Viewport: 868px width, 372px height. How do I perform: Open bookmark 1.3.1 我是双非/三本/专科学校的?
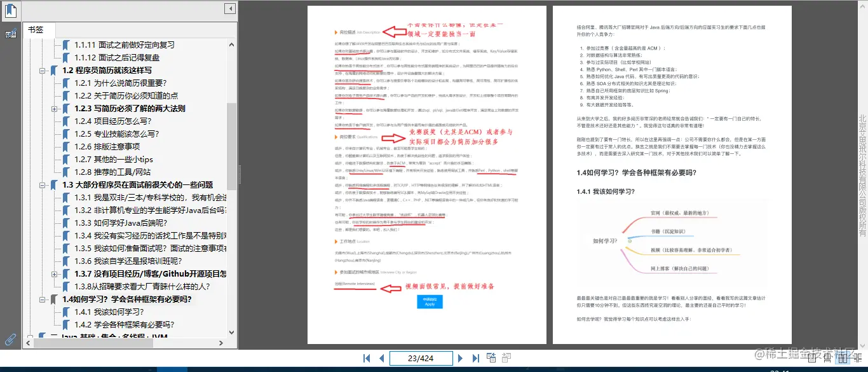[x=150, y=198]
